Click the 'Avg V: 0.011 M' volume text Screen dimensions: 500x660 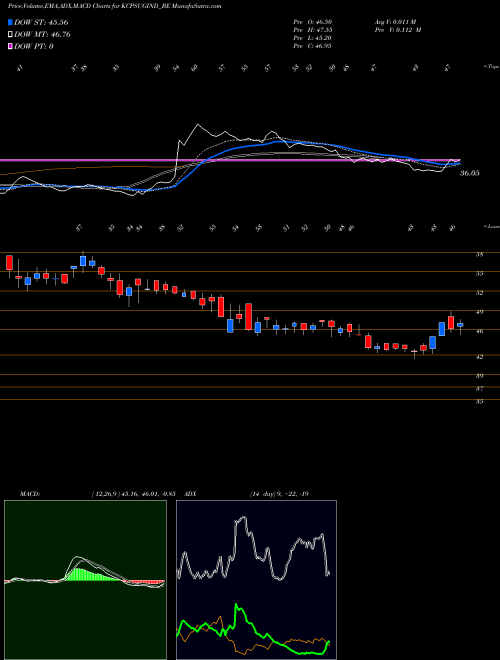395,22
